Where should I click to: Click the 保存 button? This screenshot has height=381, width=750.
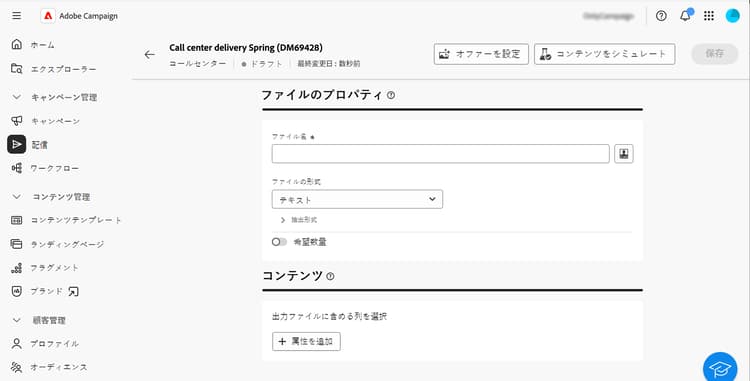(715, 54)
